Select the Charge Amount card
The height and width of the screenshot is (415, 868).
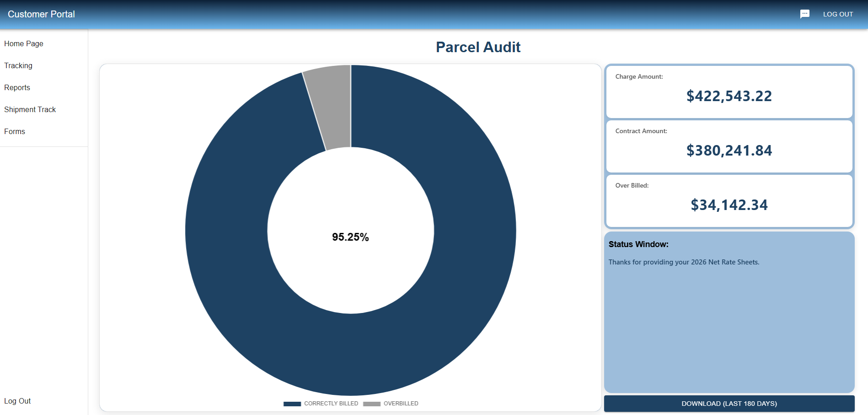click(729, 92)
